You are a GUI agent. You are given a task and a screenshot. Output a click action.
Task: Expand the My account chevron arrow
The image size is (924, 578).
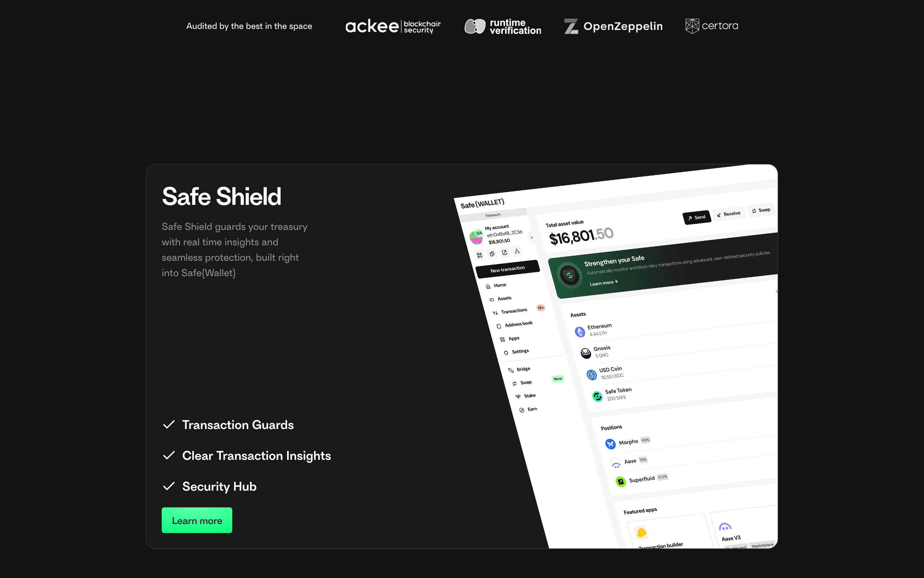coord(532,237)
